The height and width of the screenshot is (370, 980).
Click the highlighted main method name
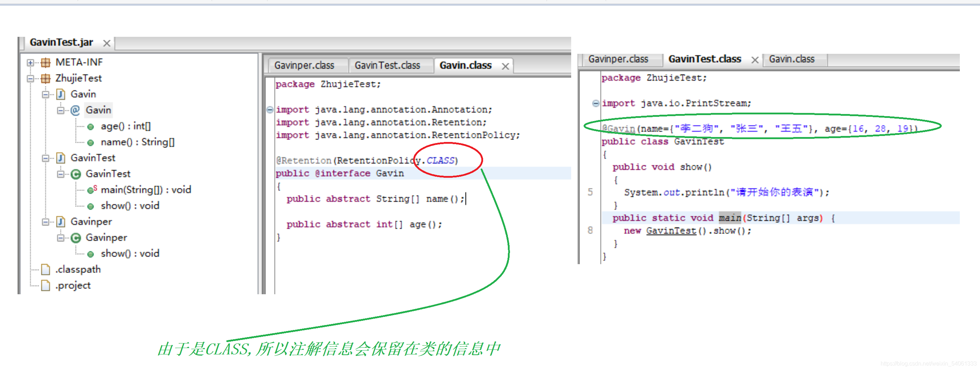(x=730, y=218)
